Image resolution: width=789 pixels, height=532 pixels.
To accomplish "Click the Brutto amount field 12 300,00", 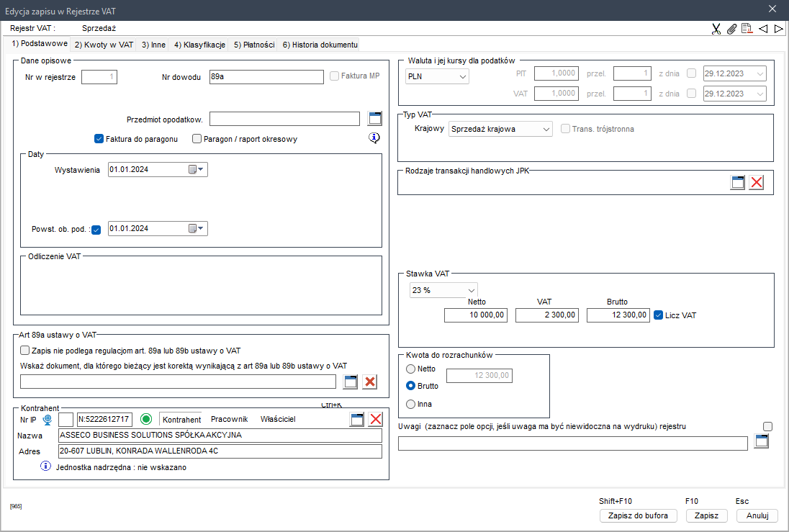I will (x=618, y=315).
